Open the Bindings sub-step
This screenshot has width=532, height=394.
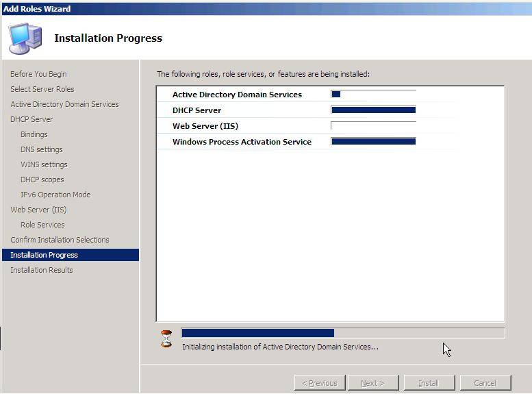click(x=34, y=134)
